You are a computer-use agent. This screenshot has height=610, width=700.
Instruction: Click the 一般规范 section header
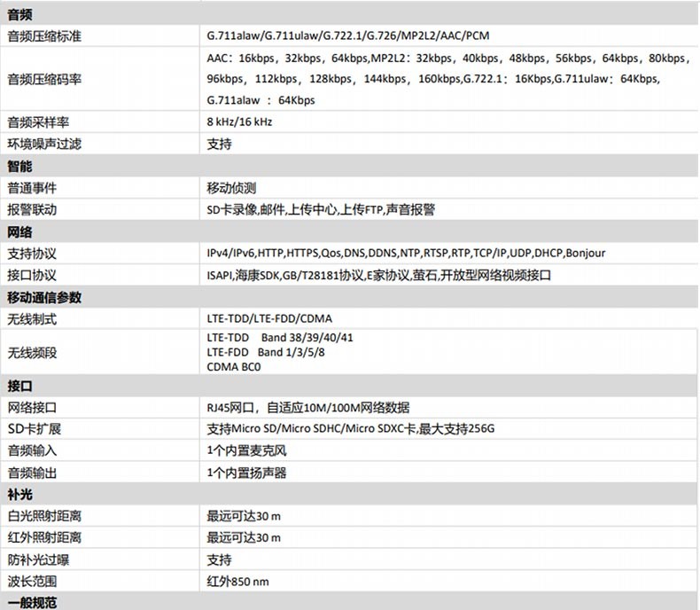click(x=32, y=603)
